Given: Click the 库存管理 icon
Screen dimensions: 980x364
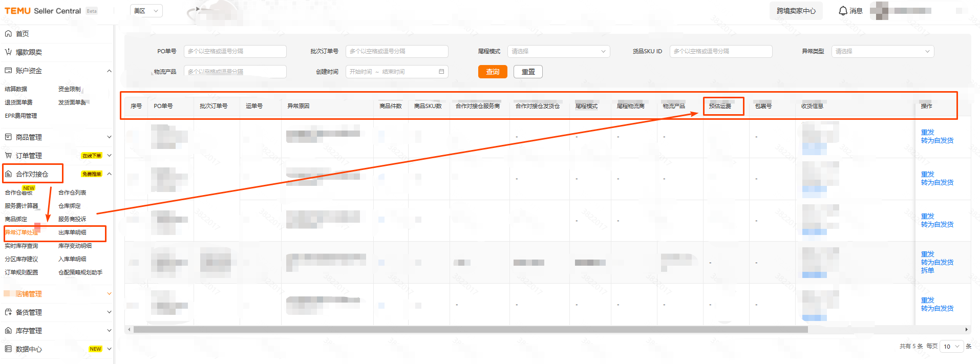Looking at the screenshot, I should pyautogui.click(x=8, y=331).
